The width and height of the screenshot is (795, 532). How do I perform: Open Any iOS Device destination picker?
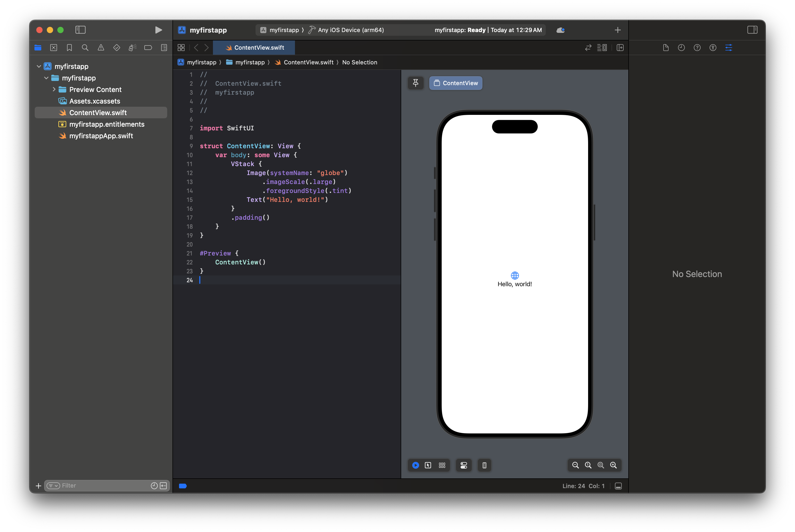[x=350, y=30]
